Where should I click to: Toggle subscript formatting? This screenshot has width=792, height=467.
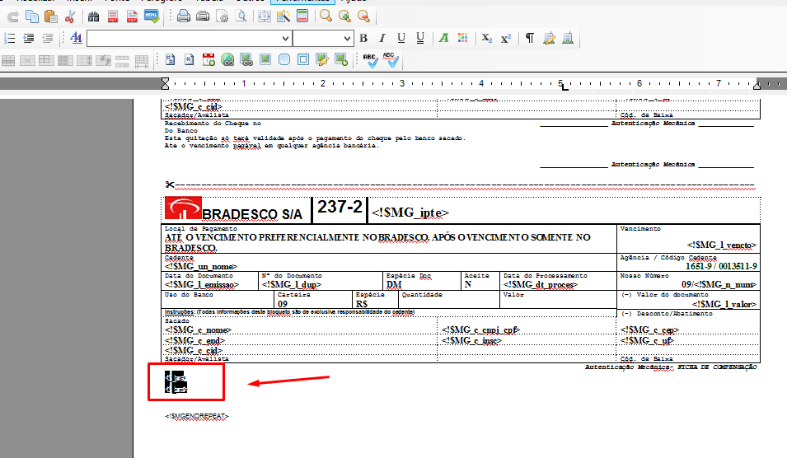click(486, 38)
